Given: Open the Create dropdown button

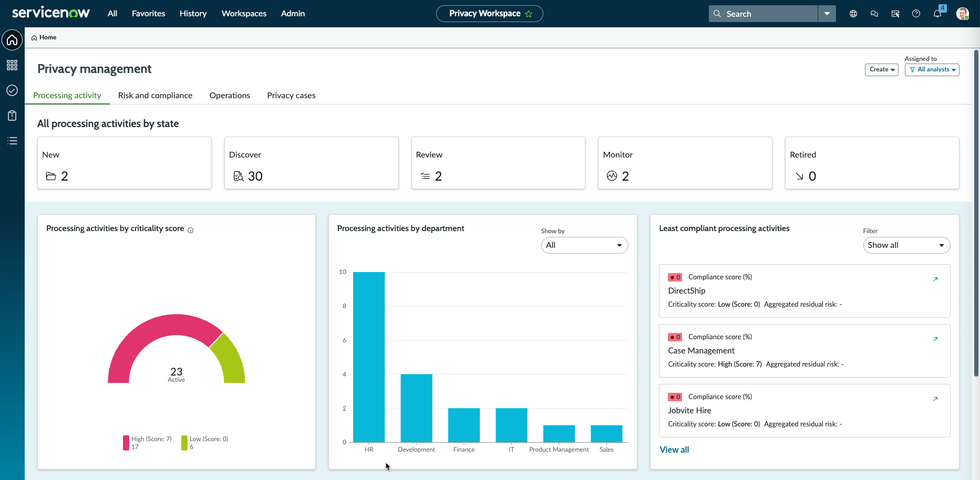Looking at the screenshot, I should pyautogui.click(x=882, y=70).
